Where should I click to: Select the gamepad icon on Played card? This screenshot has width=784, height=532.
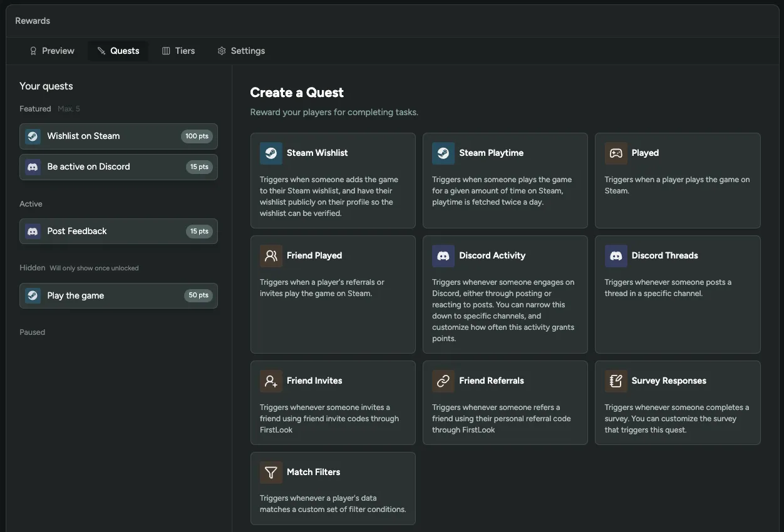(x=616, y=153)
